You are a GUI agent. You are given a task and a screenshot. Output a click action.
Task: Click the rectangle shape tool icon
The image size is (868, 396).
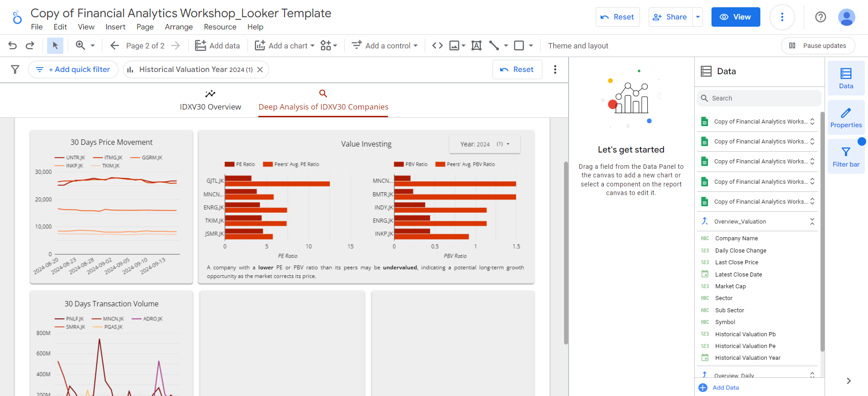(x=519, y=46)
